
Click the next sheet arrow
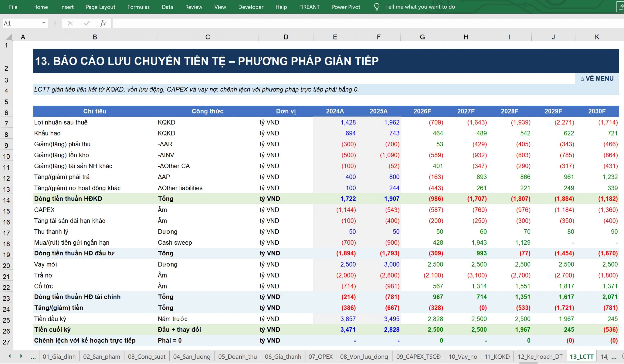coord(21,356)
